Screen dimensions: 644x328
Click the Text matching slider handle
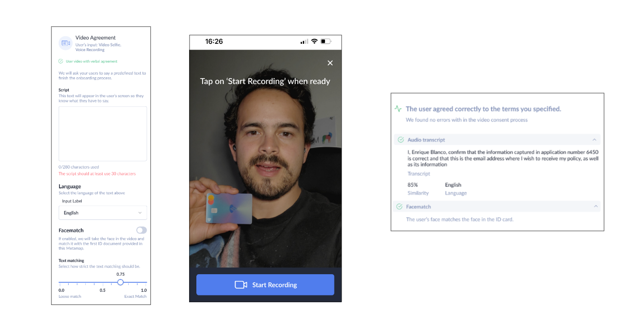coord(120,282)
